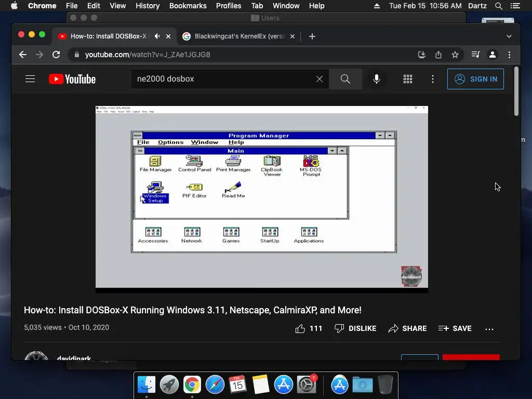This screenshot has width=532, height=399.
Task: Mute the YouTube tab via speaker icon
Action: 157,36
